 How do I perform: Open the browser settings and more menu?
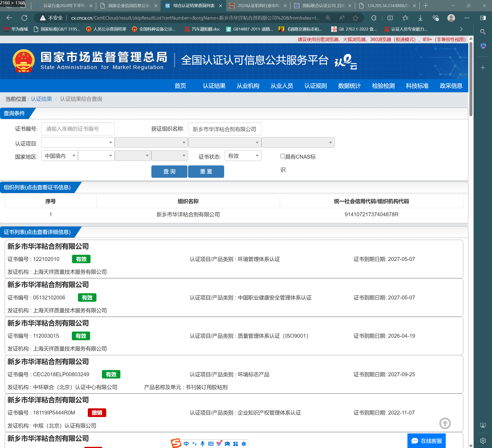467,18
